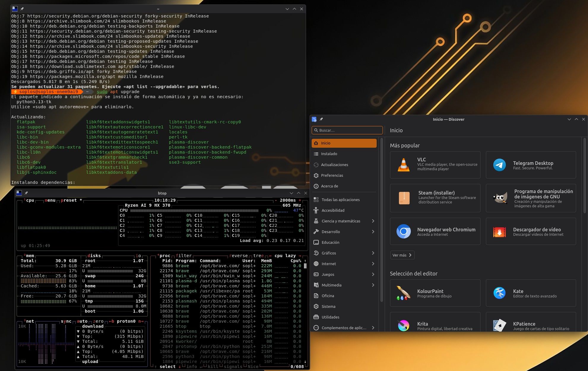This screenshot has height=371, width=588.
Task: Activate the filter field in btop
Action: click(184, 256)
